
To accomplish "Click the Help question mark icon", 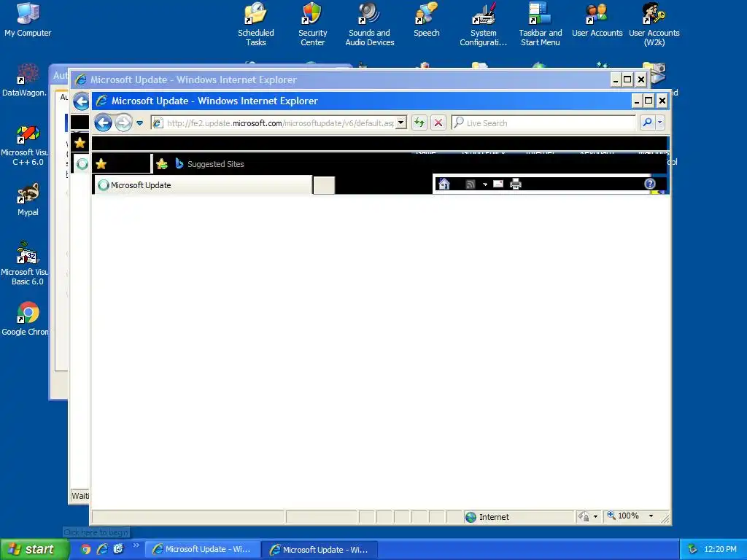I will pos(650,184).
